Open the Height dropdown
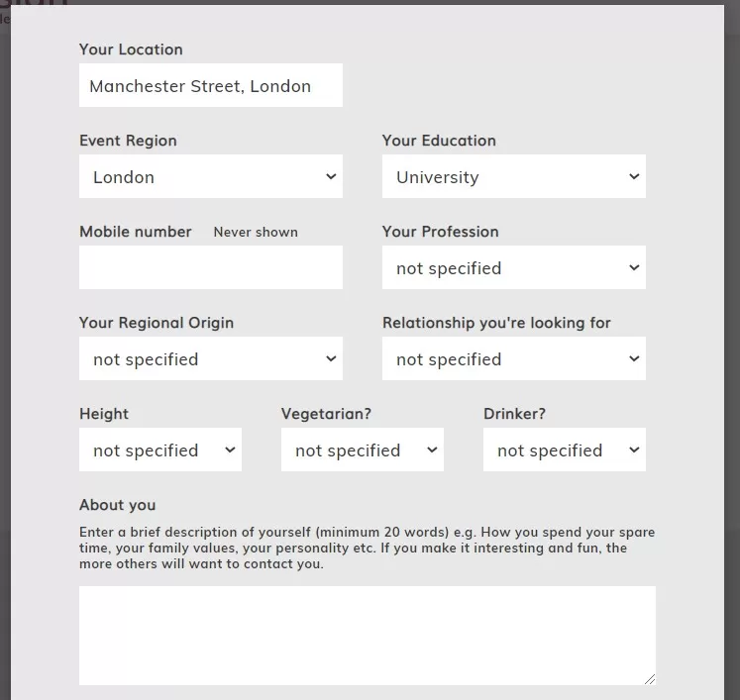 [159, 450]
